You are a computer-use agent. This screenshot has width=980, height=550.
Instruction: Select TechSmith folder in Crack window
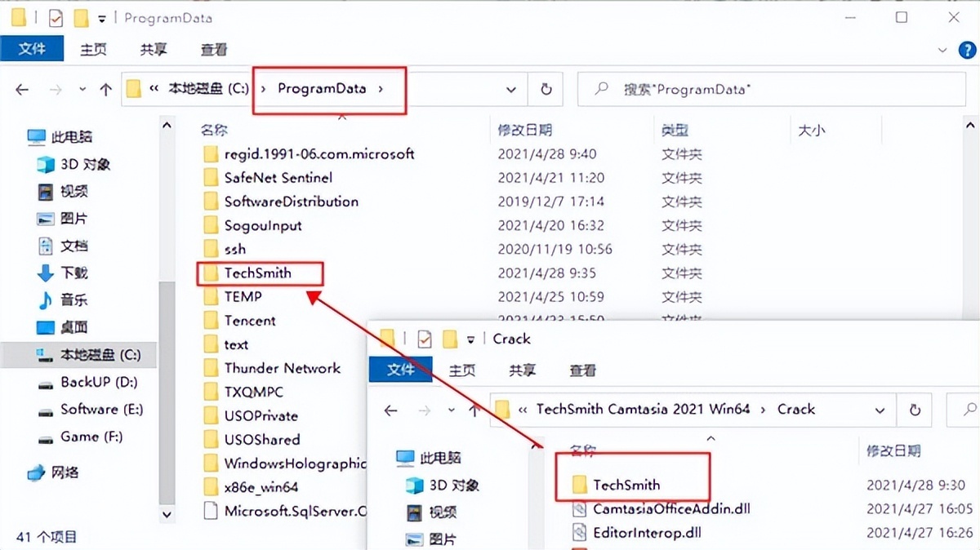(615, 485)
